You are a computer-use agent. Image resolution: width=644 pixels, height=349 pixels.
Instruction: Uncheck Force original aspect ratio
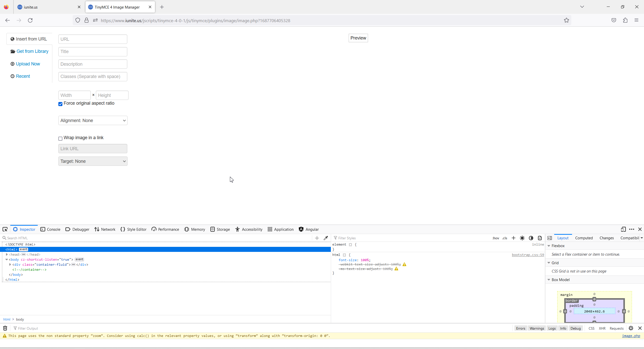click(x=60, y=104)
